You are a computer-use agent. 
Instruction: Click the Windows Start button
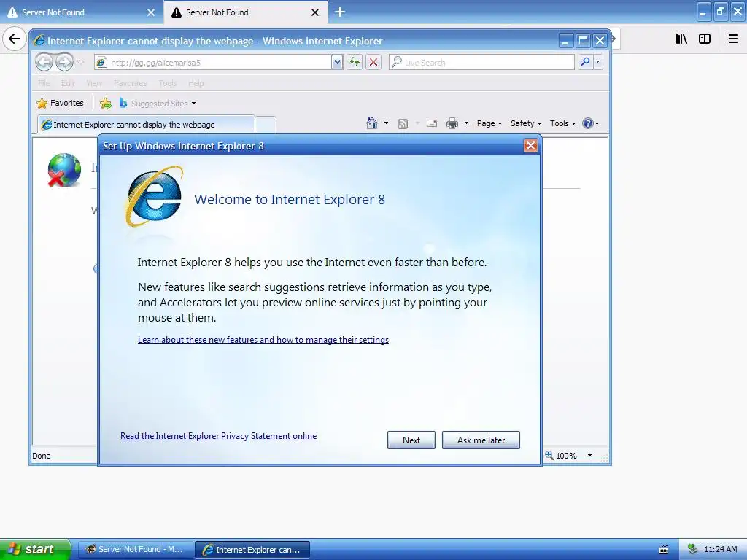click(x=35, y=549)
